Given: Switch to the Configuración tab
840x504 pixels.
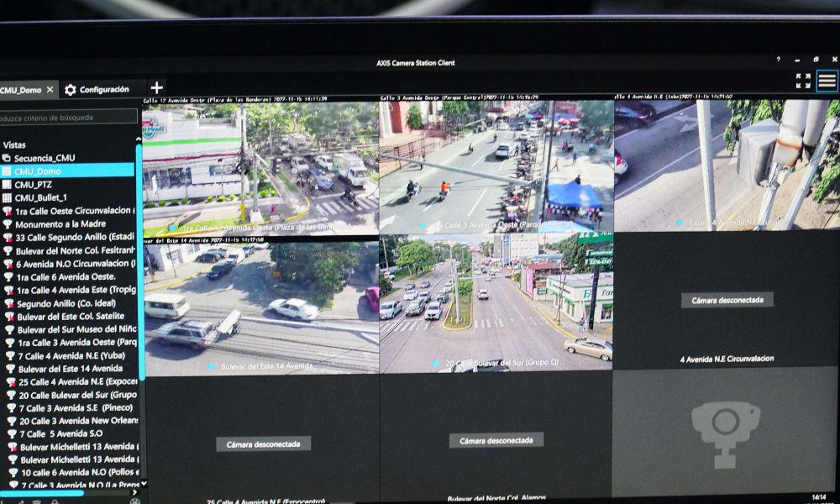Looking at the screenshot, I should click(x=105, y=89).
